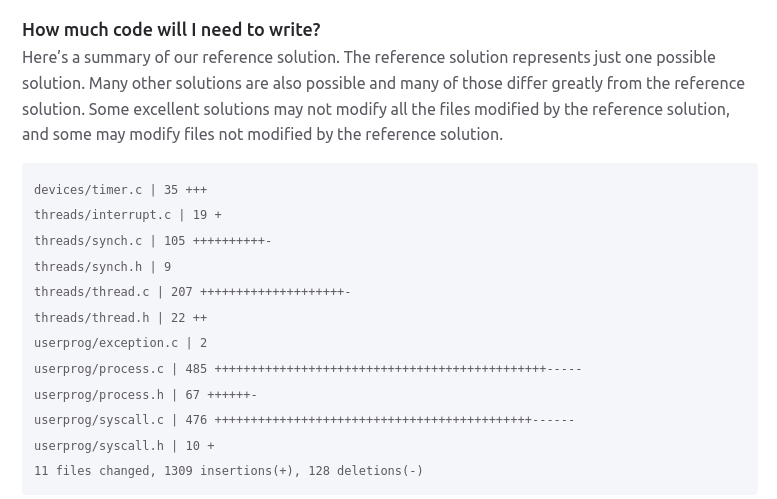Click the devices/timer.c file name
The width and height of the screenshot is (777, 499).
pos(88,190)
